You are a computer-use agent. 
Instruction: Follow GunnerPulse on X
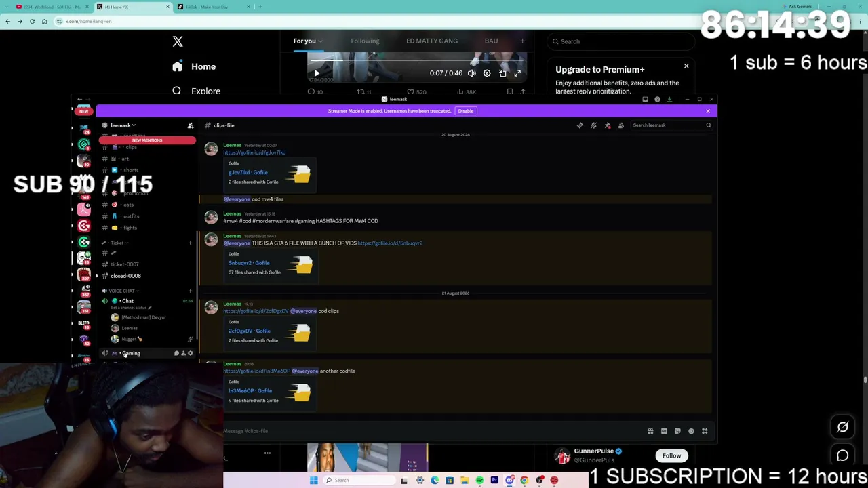click(671, 455)
